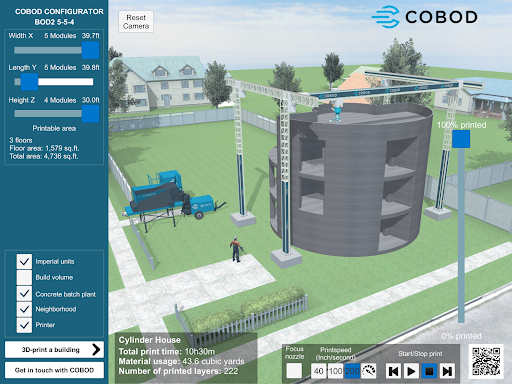The image size is (512, 384).
Task: Enable the Build volume checkbox
Action: click(24, 277)
